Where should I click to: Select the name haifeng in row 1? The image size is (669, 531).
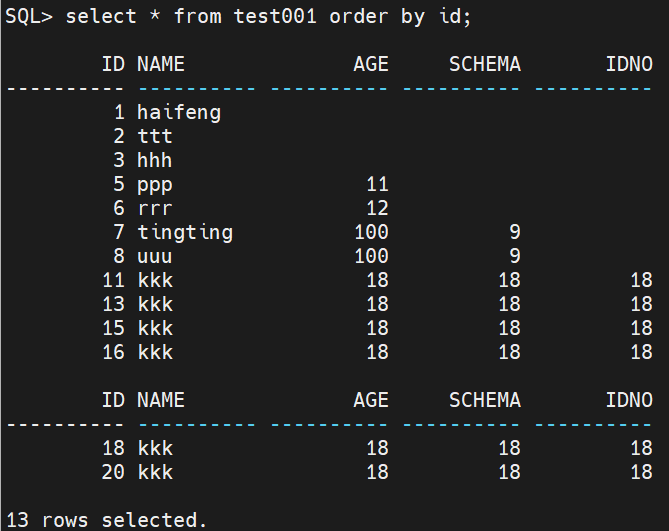(178, 112)
